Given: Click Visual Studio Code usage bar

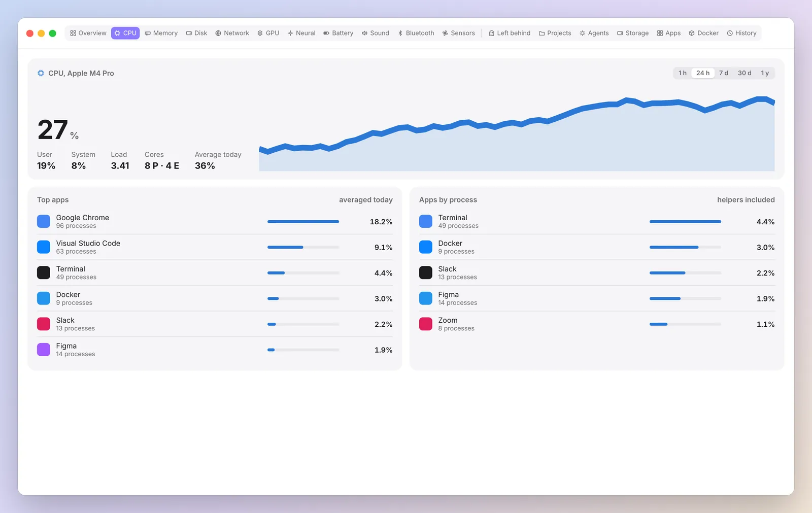Looking at the screenshot, I should [x=303, y=247].
